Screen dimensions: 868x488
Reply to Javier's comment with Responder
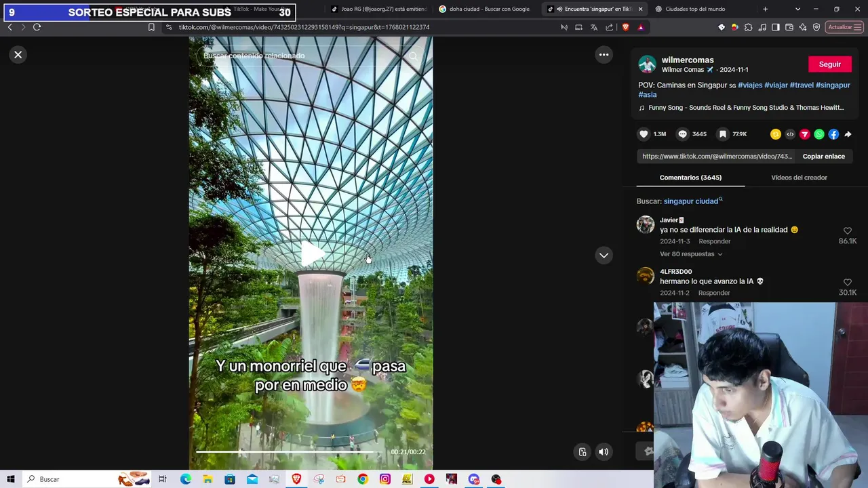coord(715,241)
